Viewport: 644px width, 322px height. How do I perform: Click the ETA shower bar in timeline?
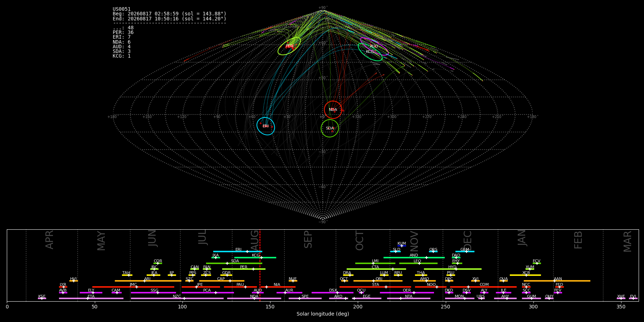point(91,298)
